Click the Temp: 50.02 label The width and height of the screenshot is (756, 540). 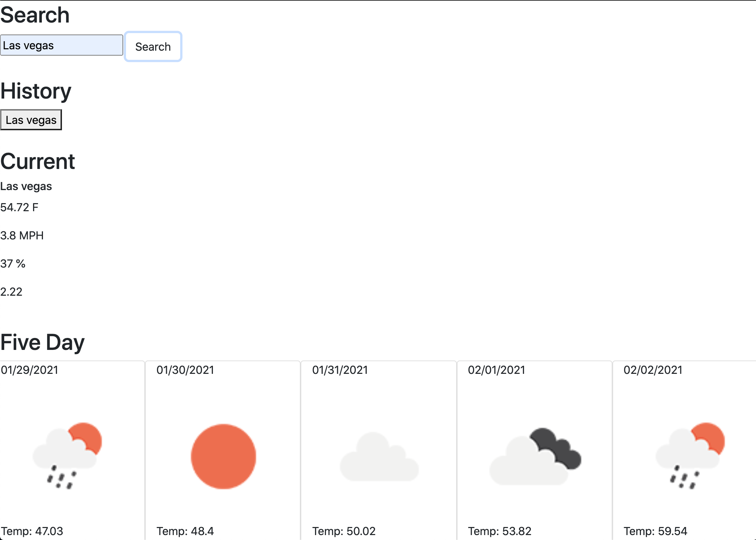[x=344, y=531]
